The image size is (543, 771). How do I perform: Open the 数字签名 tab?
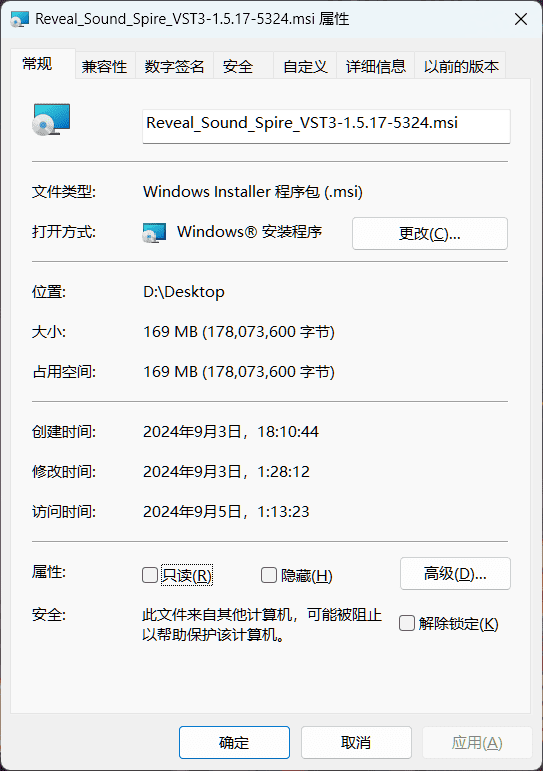[174, 66]
